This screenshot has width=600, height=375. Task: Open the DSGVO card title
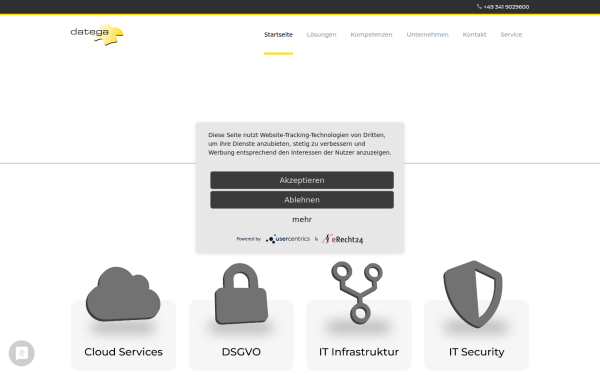pyautogui.click(x=241, y=352)
